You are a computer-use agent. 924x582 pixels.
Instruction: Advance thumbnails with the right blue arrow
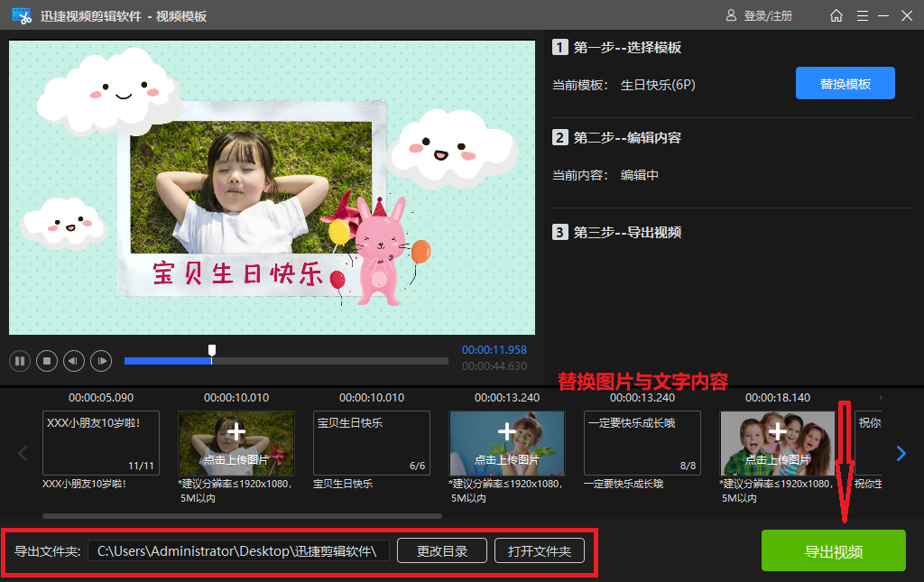(901, 453)
